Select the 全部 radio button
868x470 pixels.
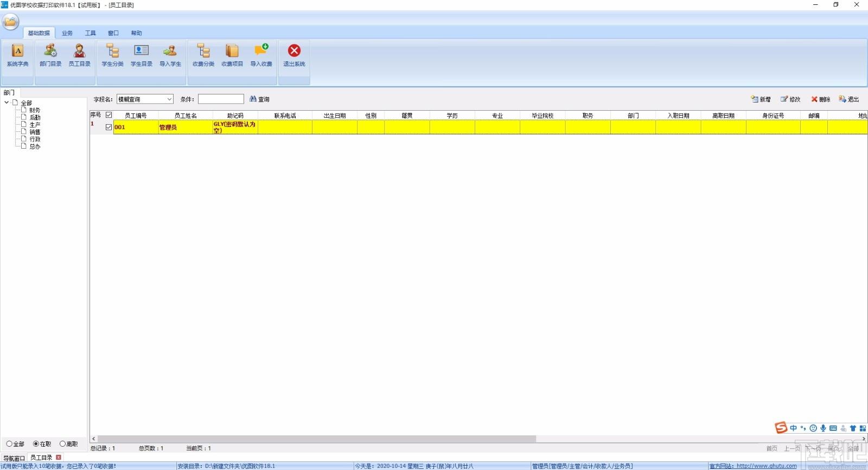(9, 444)
